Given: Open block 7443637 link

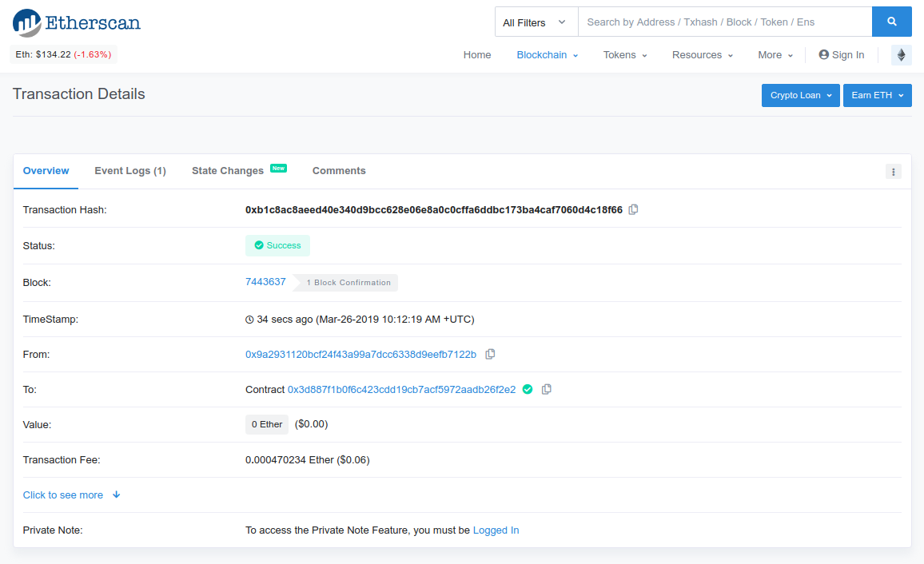Looking at the screenshot, I should (x=265, y=282).
